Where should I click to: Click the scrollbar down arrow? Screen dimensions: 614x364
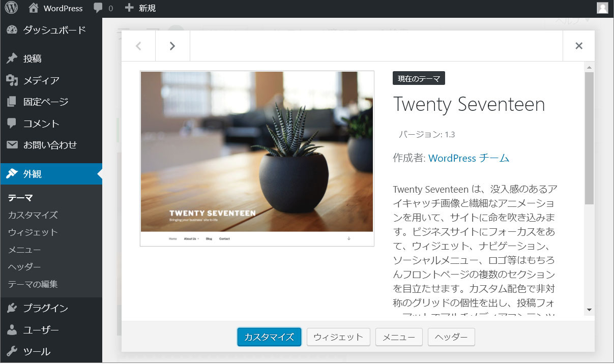pyautogui.click(x=589, y=310)
